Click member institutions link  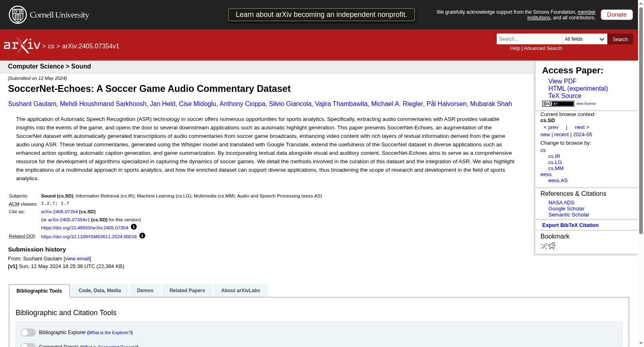coord(561,15)
